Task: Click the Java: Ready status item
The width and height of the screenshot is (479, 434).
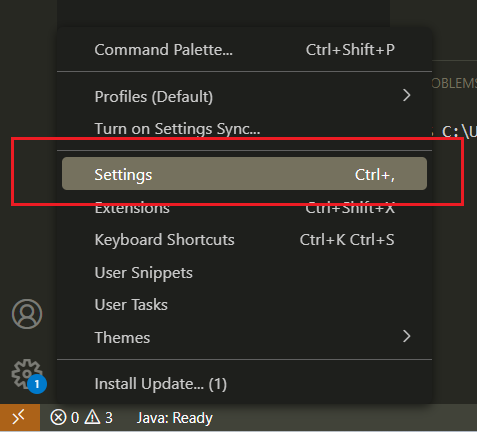Action: 175,419
